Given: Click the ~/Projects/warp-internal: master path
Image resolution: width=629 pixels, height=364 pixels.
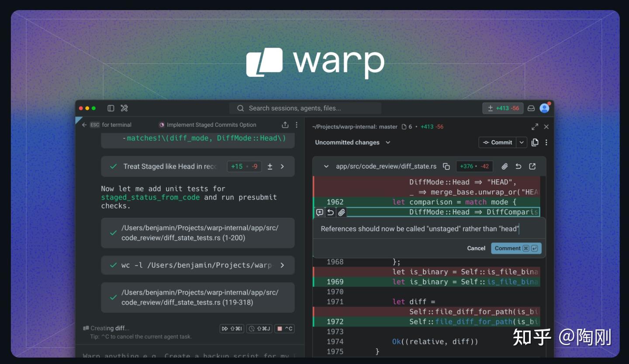Looking at the screenshot, I should (355, 127).
